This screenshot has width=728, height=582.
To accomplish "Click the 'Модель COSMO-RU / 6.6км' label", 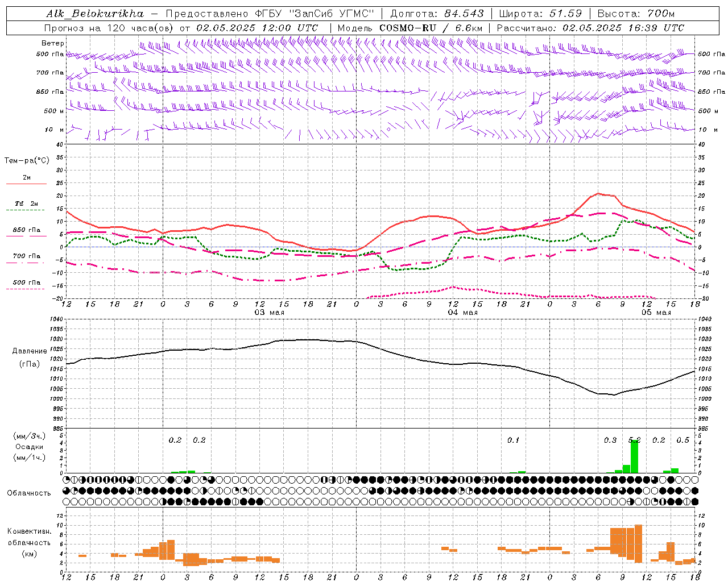I will (x=410, y=28).
